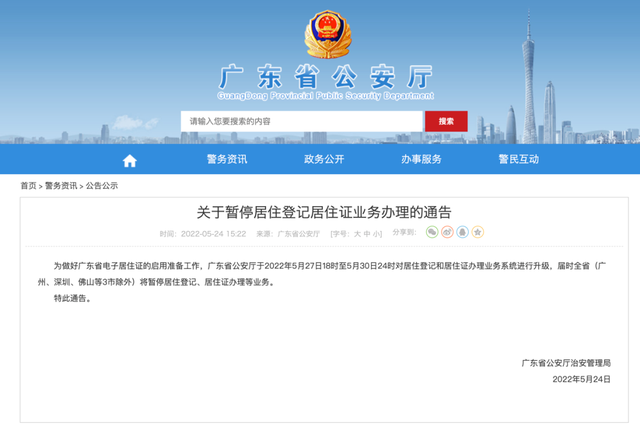Set font size to 大

pos(357,234)
